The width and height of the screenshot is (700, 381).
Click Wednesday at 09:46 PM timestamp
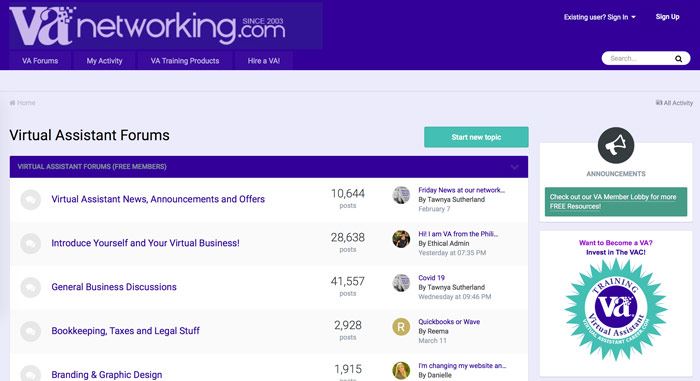click(455, 297)
